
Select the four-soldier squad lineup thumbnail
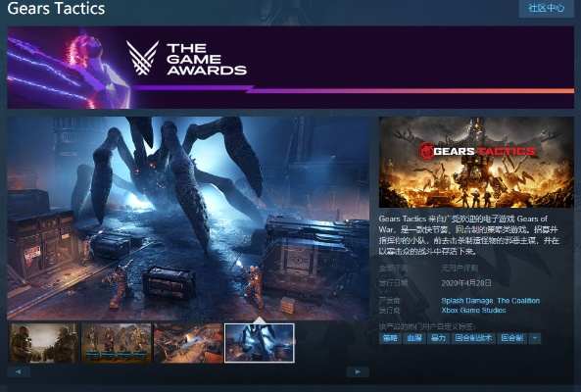[116, 343]
